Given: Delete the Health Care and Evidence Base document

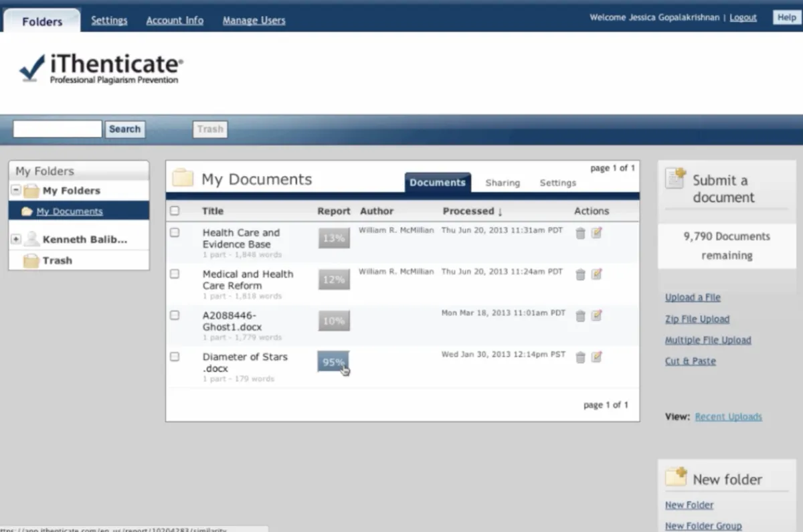Looking at the screenshot, I should [580, 234].
